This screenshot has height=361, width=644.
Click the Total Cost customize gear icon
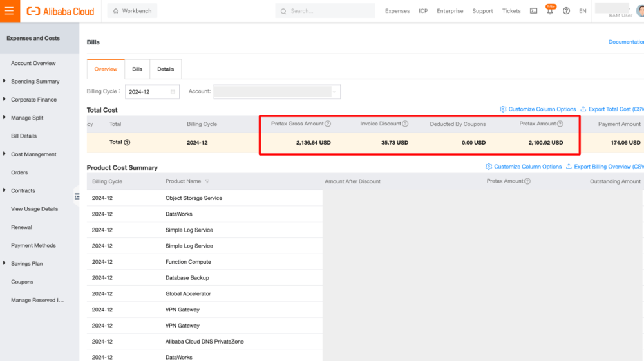click(x=503, y=109)
